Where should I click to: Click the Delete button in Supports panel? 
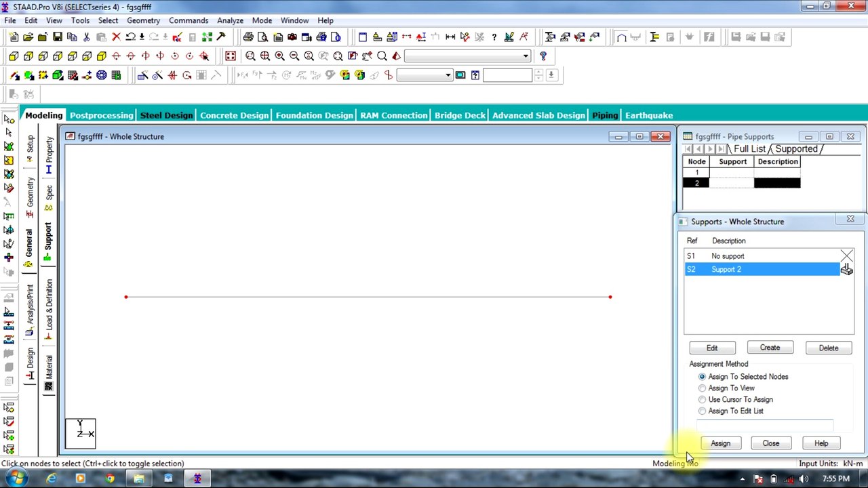tap(829, 348)
